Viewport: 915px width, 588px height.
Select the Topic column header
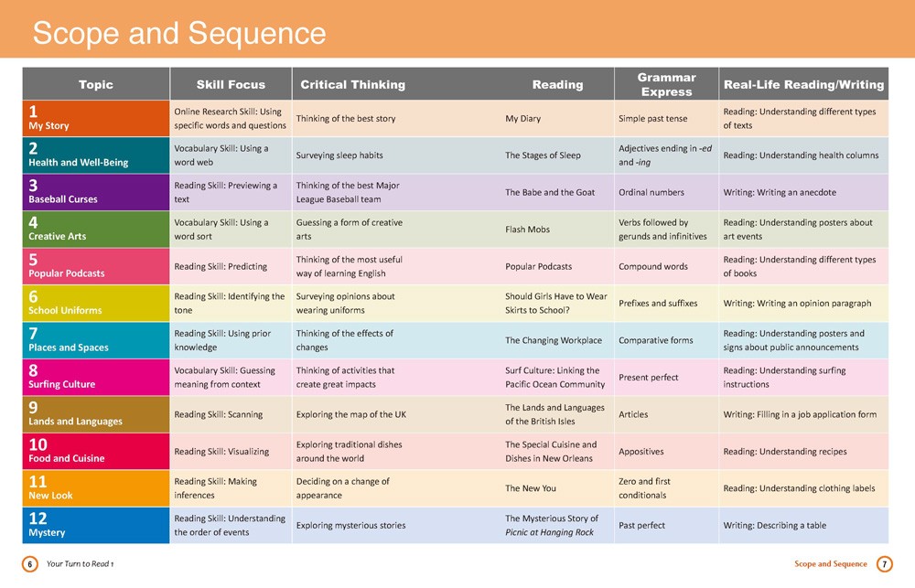pos(96,84)
